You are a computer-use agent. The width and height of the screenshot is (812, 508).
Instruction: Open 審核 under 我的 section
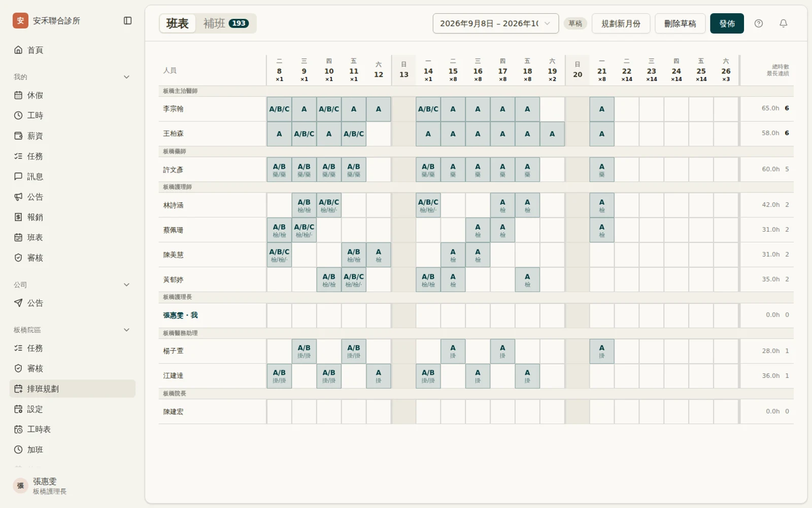(73, 258)
